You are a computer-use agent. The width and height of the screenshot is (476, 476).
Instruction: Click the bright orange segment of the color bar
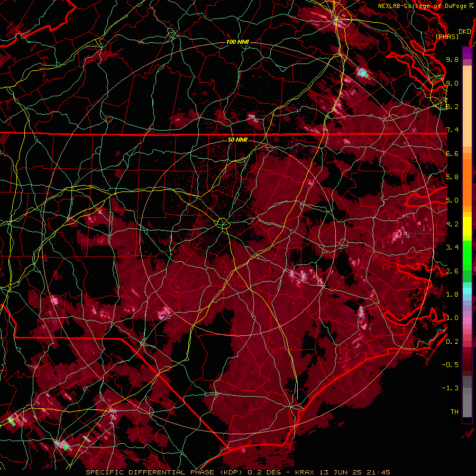(x=467, y=182)
